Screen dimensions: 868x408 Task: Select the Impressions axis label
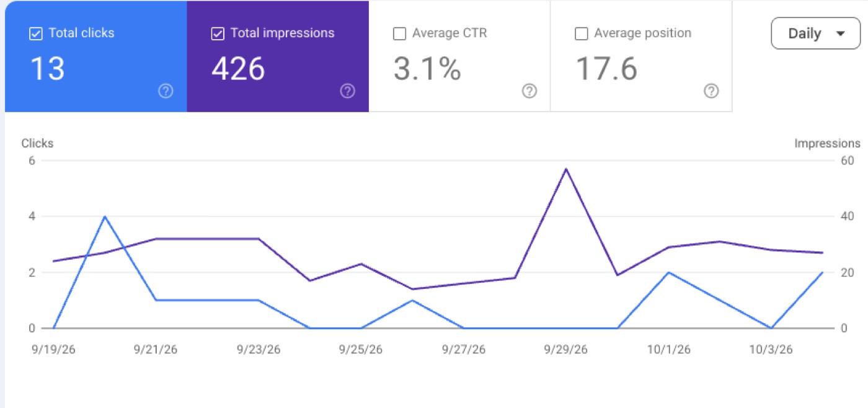point(827,143)
